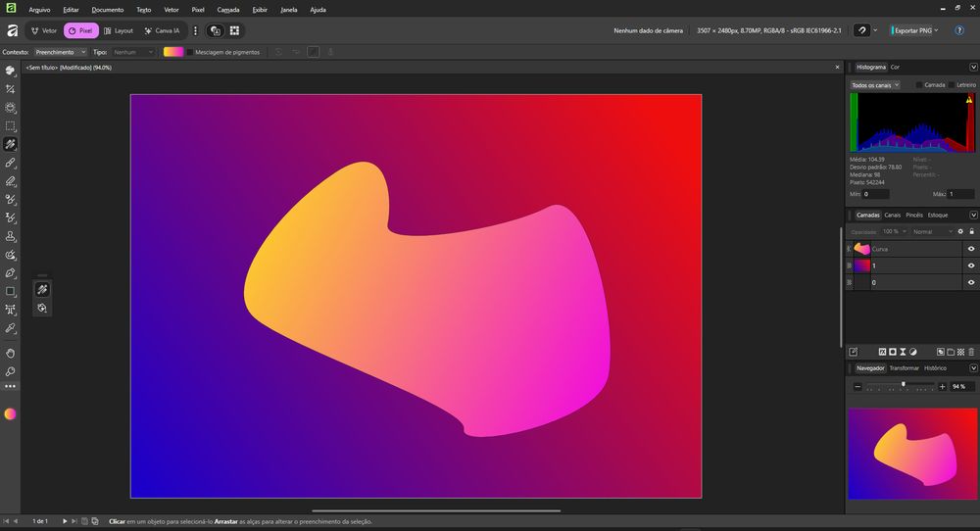This screenshot has height=531, width=980.
Task: Select the rectangular marquee selection tool
Action: click(x=11, y=125)
